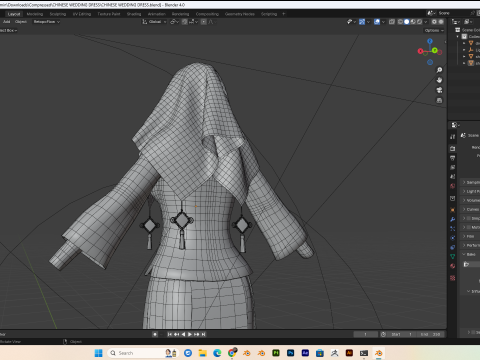
Task: Select material preview viewport shading
Action: [x=413, y=22]
